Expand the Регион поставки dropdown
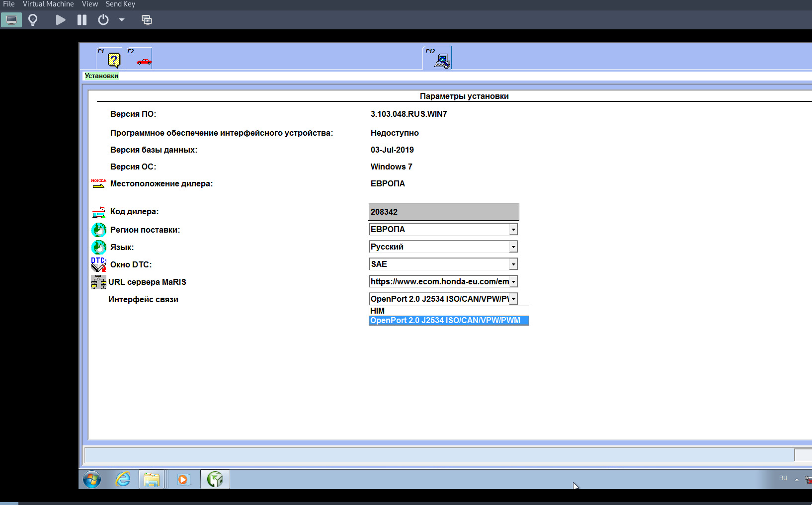This screenshot has width=812, height=505. click(x=513, y=230)
